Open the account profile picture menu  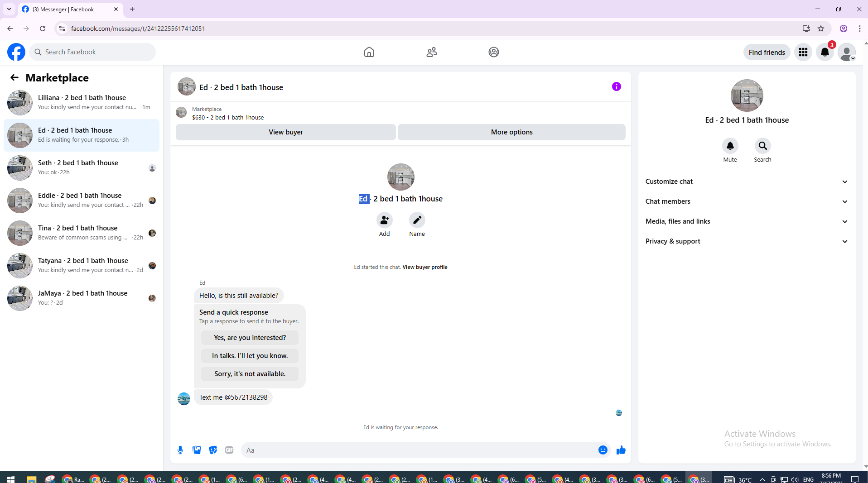click(847, 52)
